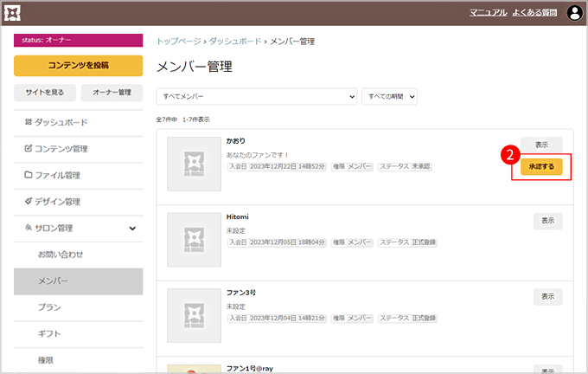Click ファン3号's No Image thumbnail
Image resolution: width=588 pixels, height=374 pixels.
point(193,315)
